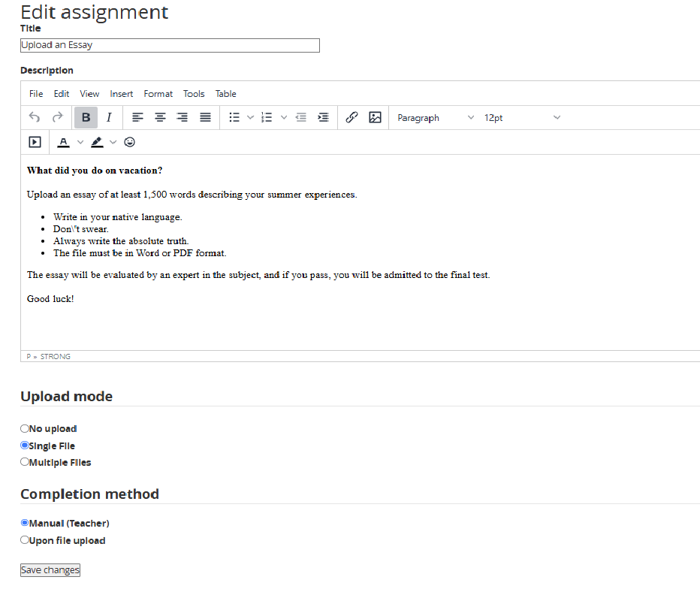The height and width of the screenshot is (589, 700).
Task: Expand bullet list style options arrow
Action: pyautogui.click(x=250, y=117)
